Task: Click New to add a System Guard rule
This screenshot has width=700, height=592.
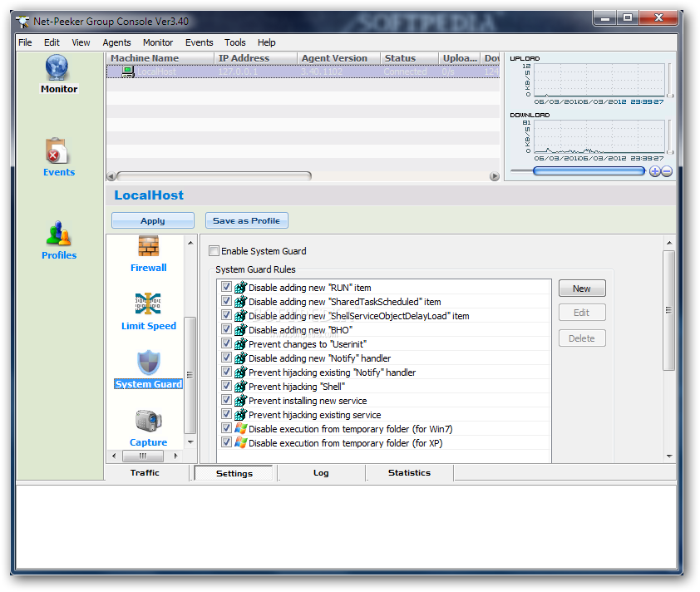Action: click(x=582, y=289)
